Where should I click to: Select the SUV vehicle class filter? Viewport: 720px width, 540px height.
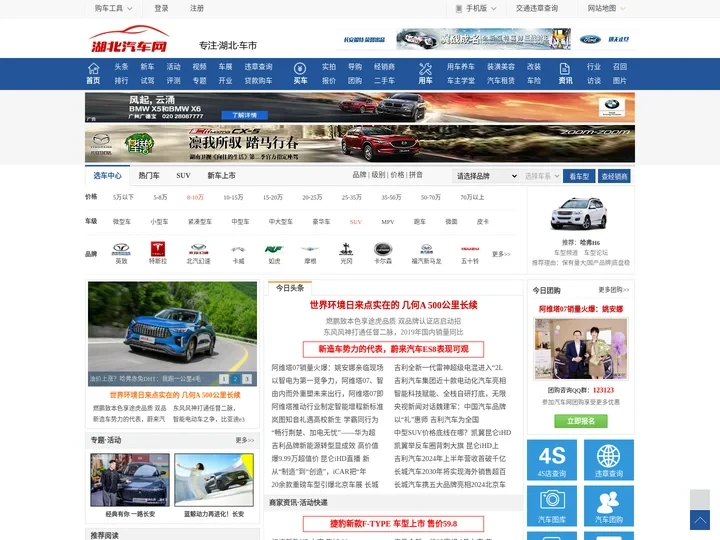pyautogui.click(x=356, y=222)
